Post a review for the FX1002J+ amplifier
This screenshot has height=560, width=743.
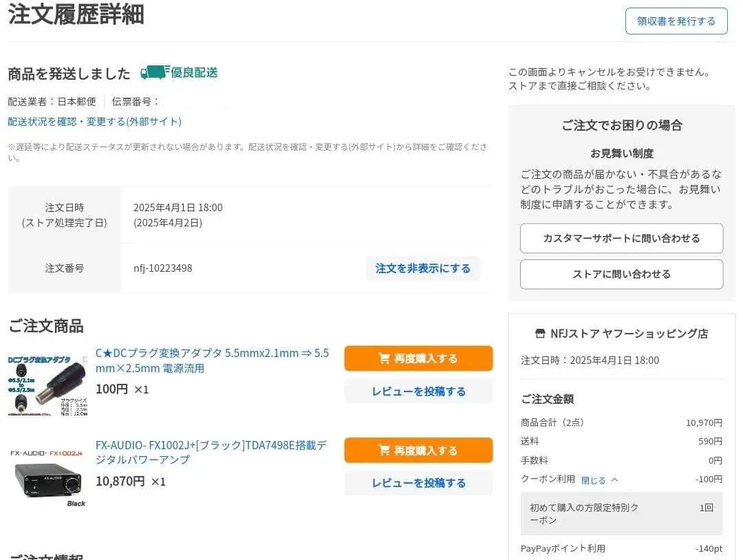[418, 482]
